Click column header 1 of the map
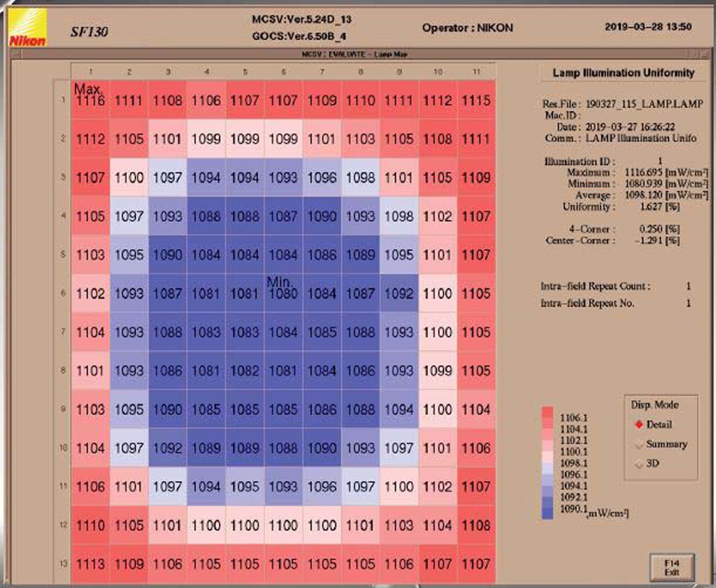The height and width of the screenshot is (588, 716). (x=91, y=72)
